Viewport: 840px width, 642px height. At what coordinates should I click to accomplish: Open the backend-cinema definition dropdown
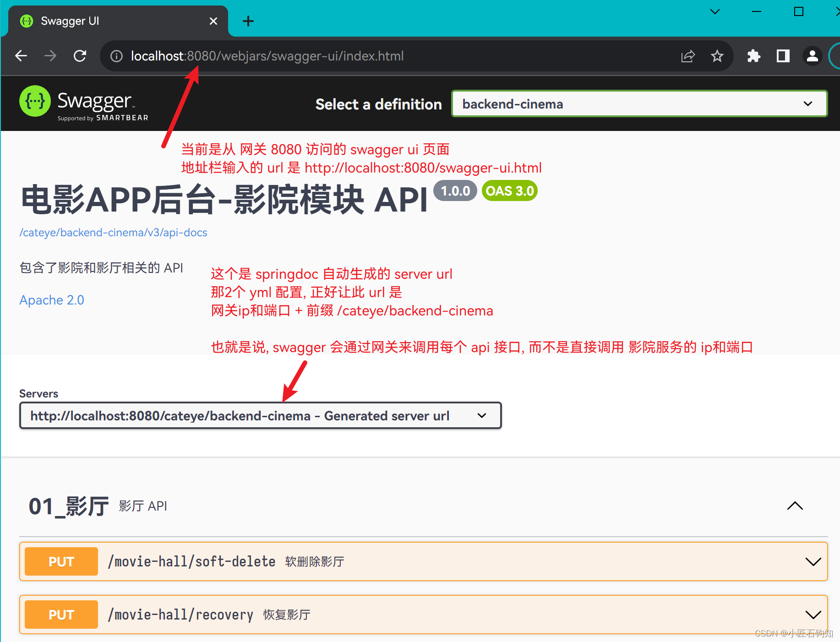639,104
